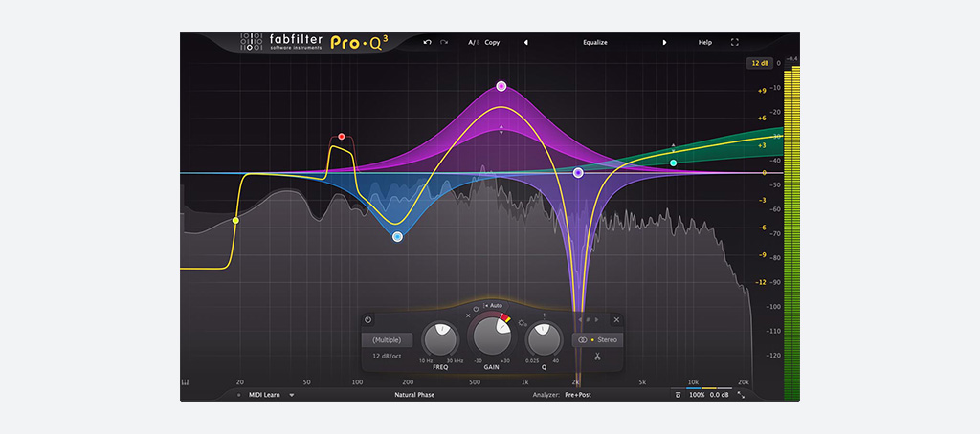980x434 pixels.
Task: Undo the last change with the undo arrow
Action: 427,42
